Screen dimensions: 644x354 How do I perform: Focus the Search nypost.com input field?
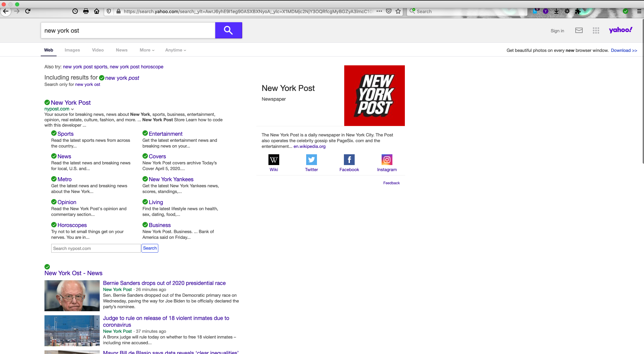pos(96,248)
